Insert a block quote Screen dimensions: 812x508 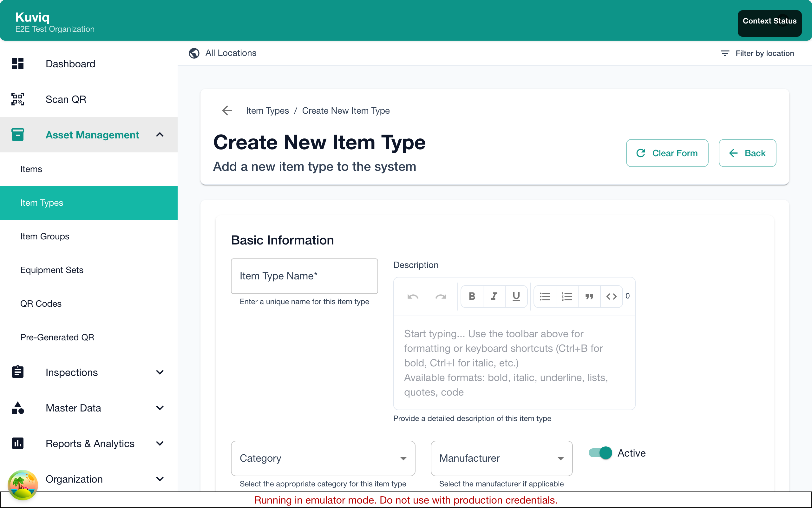(x=589, y=296)
